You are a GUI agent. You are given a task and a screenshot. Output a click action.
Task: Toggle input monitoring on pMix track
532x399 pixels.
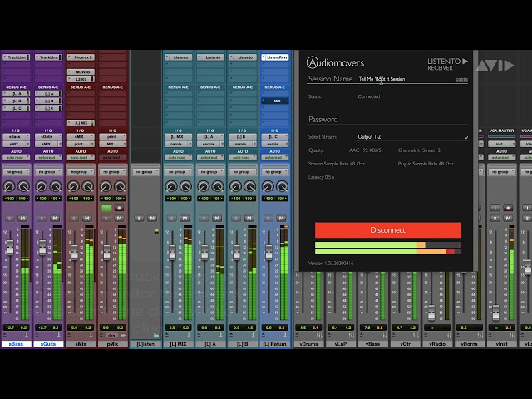[106, 208]
